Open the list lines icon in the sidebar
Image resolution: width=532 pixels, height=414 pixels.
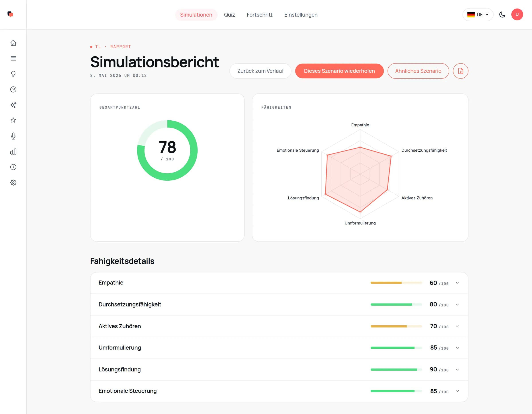pos(13,59)
